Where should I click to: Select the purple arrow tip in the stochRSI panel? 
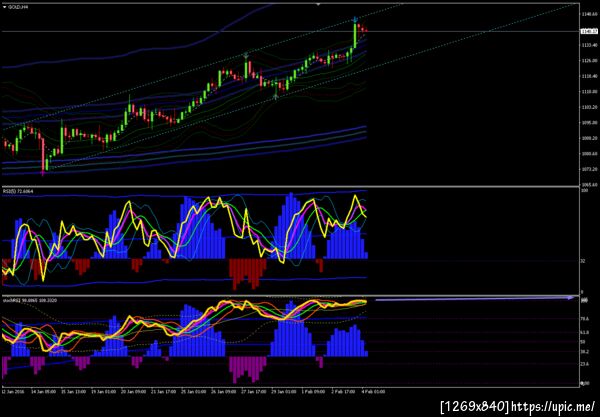tap(571, 297)
